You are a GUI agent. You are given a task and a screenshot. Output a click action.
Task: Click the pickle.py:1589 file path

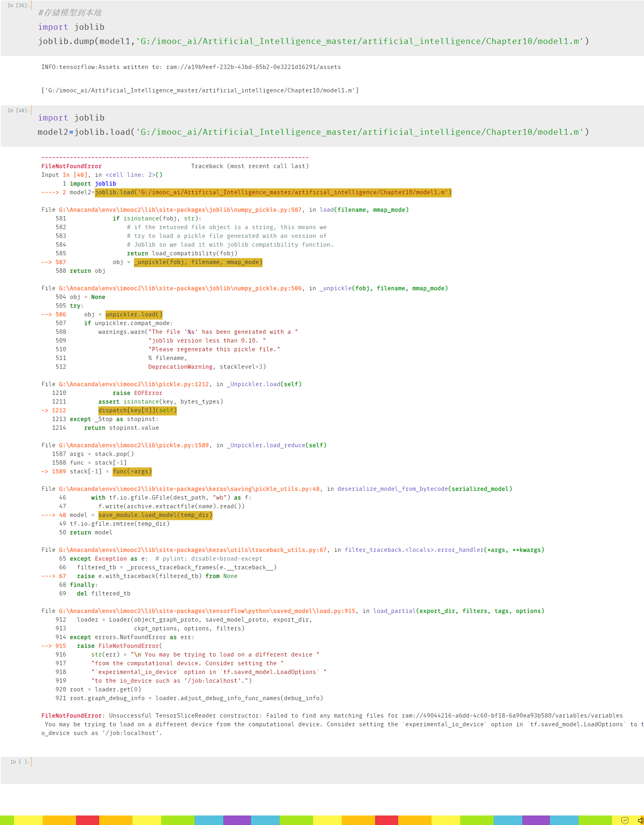(x=134, y=445)
